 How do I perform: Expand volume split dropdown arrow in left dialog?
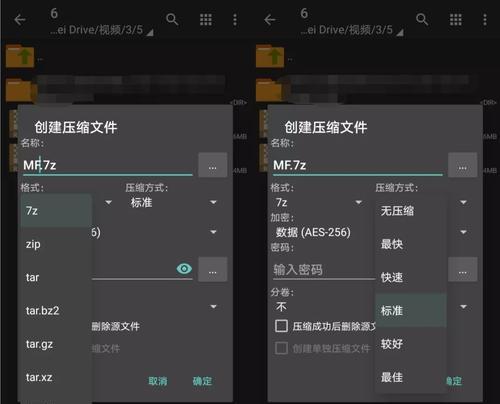tap(213, 307)
